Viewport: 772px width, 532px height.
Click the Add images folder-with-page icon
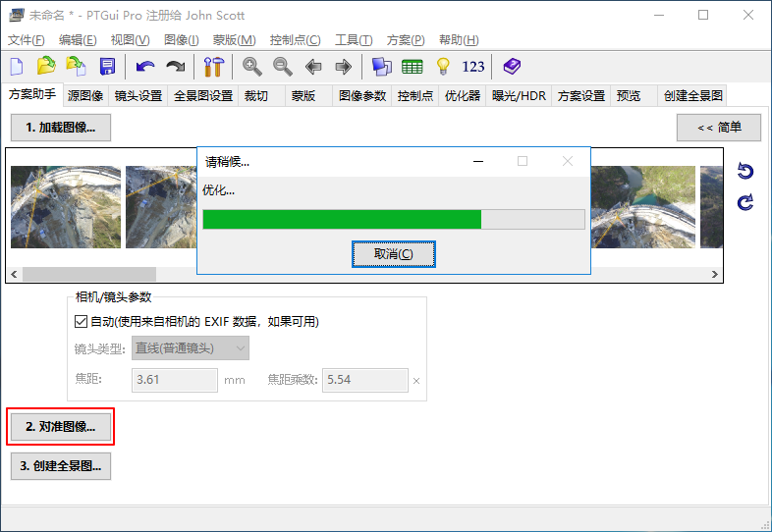[77, 66]
